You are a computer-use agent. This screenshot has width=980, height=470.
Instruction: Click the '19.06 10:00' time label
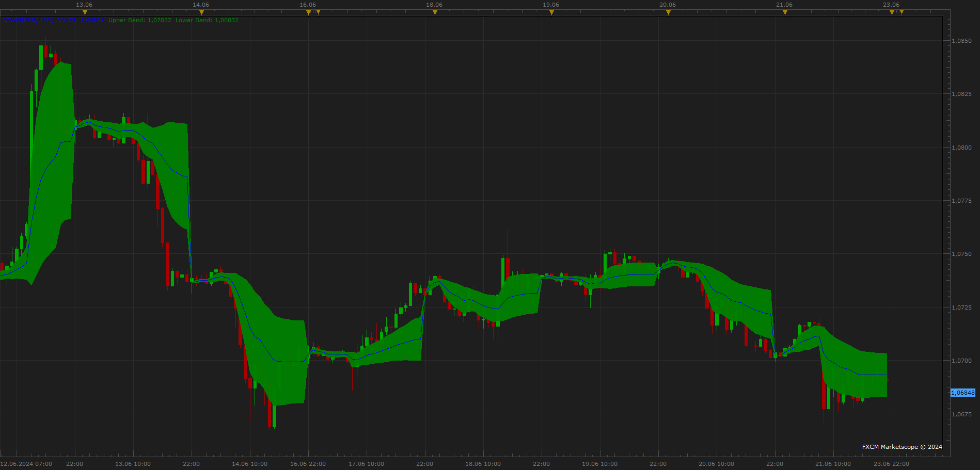tap(599, 464)
